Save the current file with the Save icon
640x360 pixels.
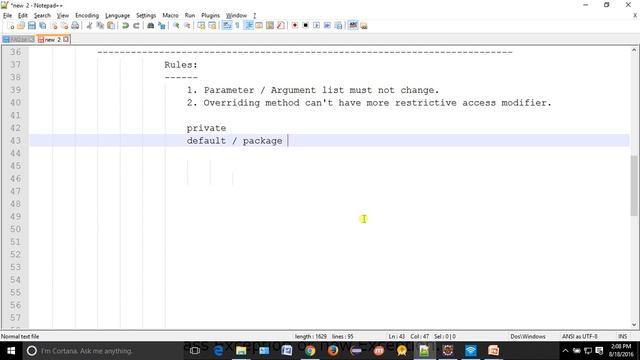31,26
